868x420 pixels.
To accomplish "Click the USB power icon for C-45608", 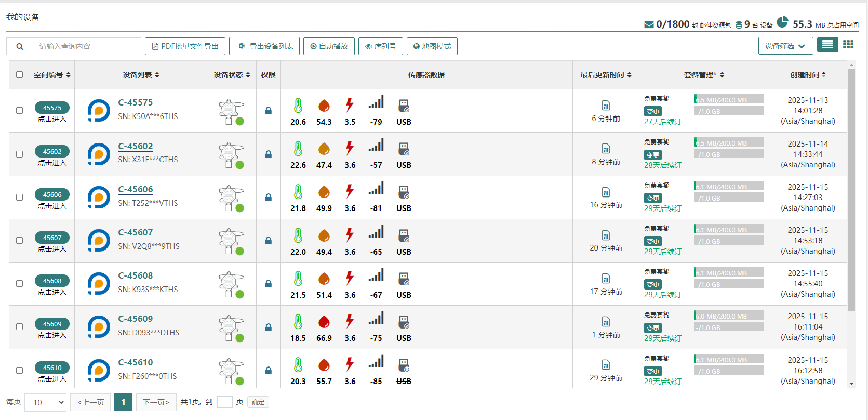I will (404, 279).
